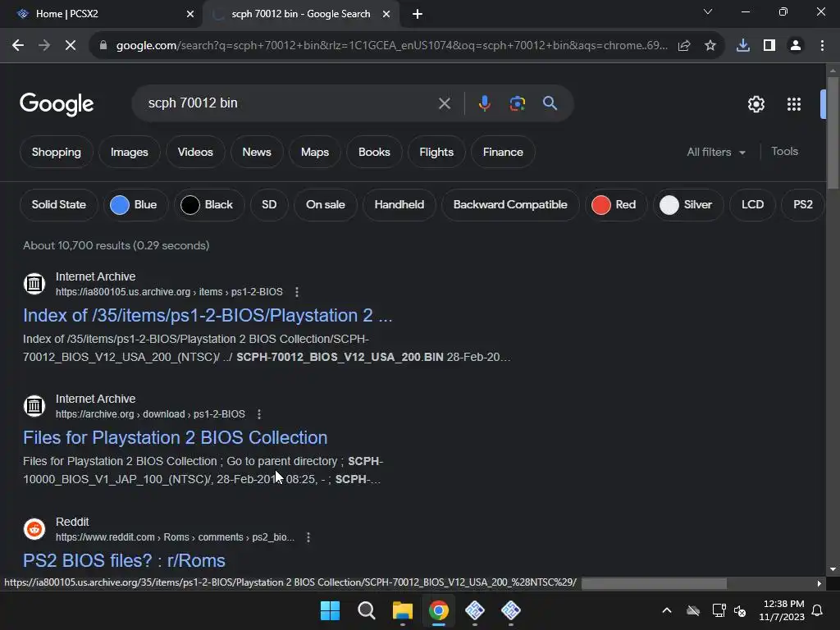Open Google quick settings gear
The image size is (840, 630).
point(756,104)
